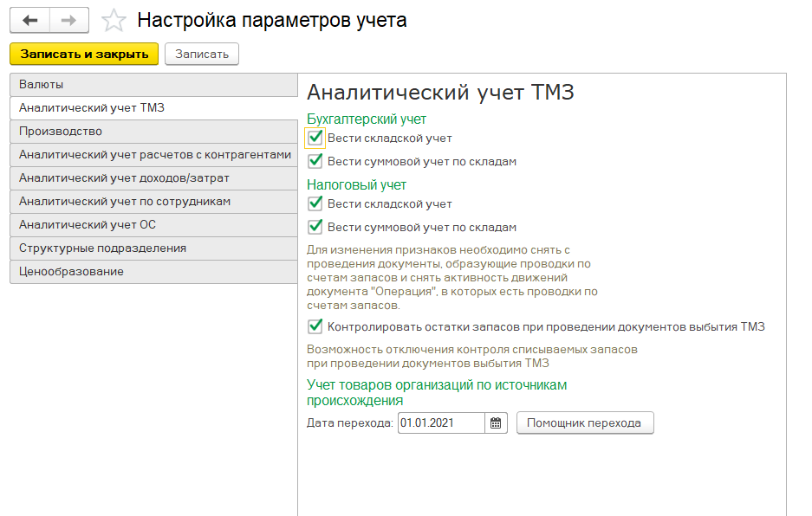Open the 'Аналитический учет ОС' tab
This screenshot has height=516, width=812.
(153, 225)
